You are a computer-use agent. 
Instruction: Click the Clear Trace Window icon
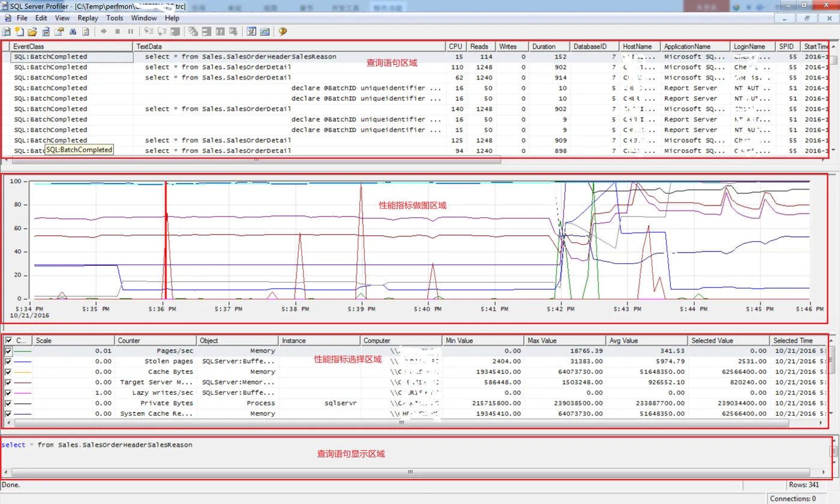click(x=86, y=32)
